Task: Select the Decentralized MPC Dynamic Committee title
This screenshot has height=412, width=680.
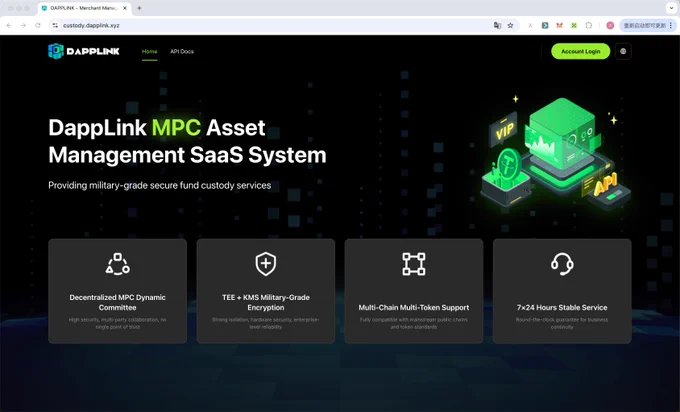Action: [118, 302]
